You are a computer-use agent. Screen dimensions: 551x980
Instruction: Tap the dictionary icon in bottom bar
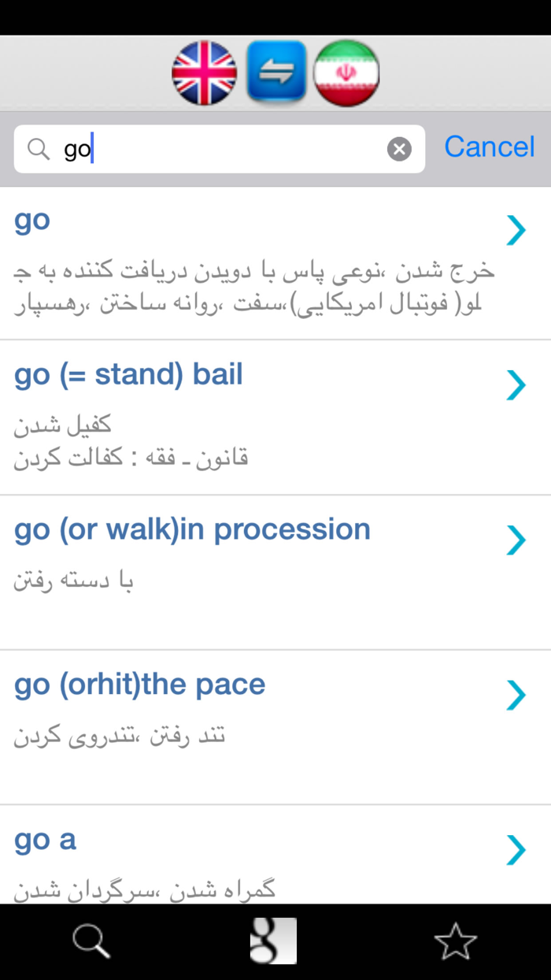273,941
